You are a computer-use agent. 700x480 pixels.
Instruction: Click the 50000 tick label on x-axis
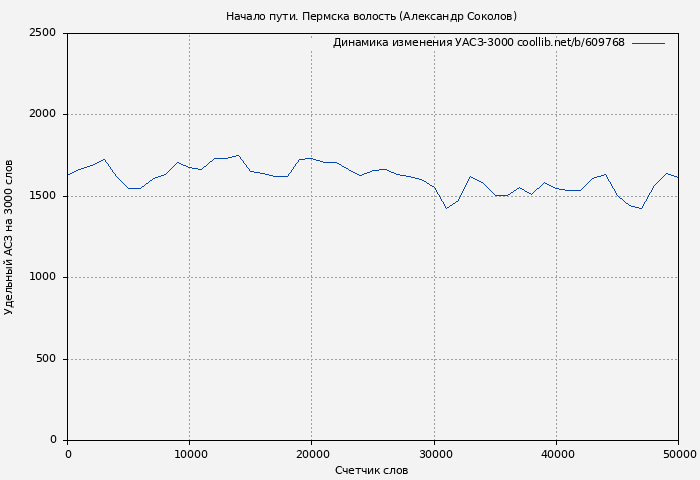point(678,454)
